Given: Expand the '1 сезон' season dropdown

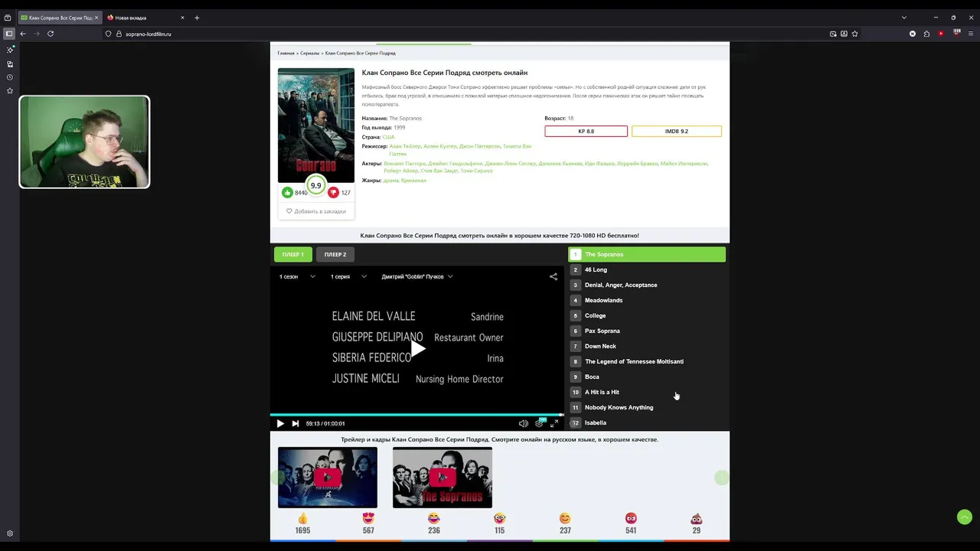Looking at the screenshot, I should (x=297, y=277).
